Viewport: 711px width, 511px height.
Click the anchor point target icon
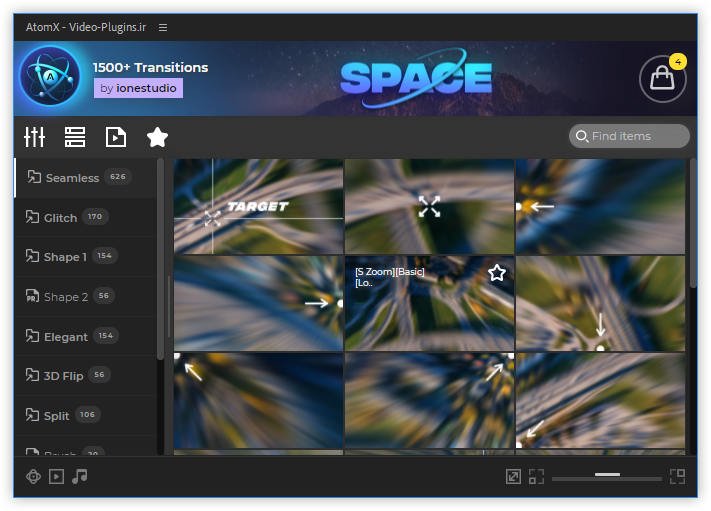pos(34,477)
